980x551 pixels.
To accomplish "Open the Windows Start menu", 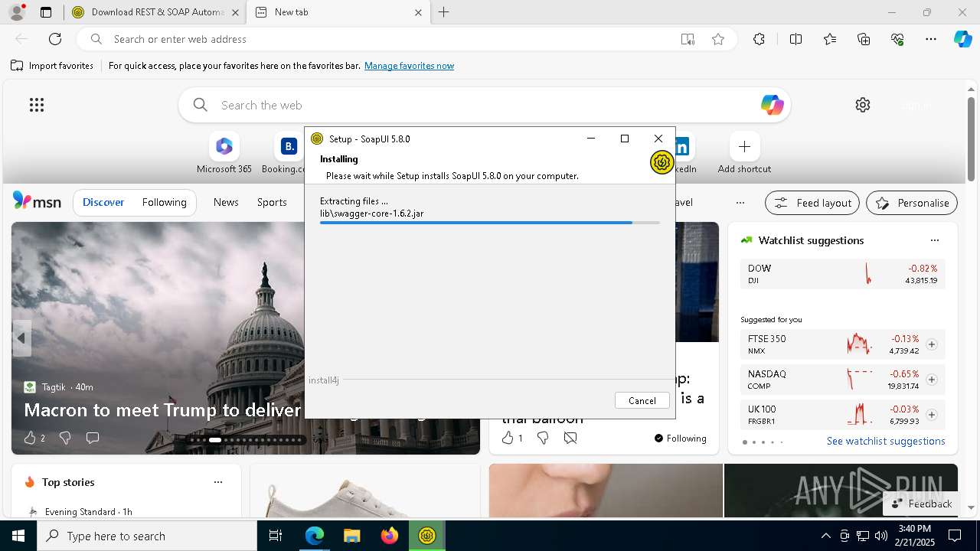I will click(x=18, y=536).
